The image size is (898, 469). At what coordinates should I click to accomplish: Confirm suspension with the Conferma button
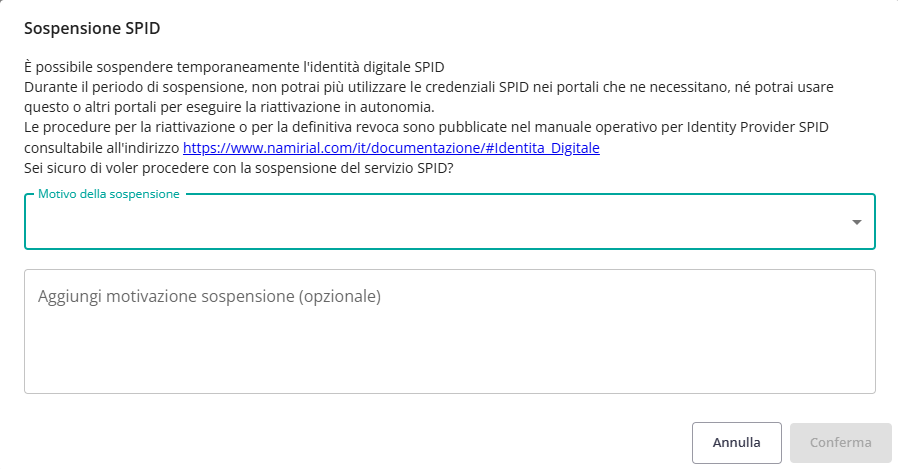(840, 442)
